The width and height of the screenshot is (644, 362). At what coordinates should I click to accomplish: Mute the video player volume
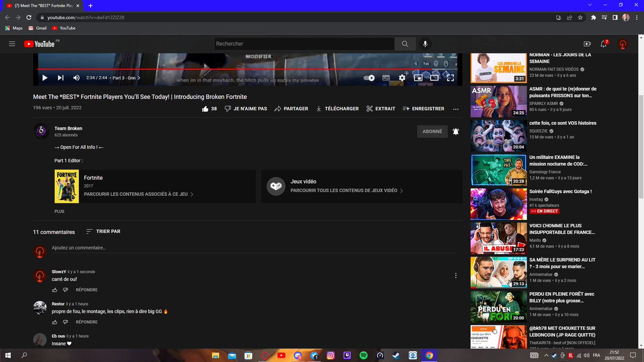coord(76,78)
